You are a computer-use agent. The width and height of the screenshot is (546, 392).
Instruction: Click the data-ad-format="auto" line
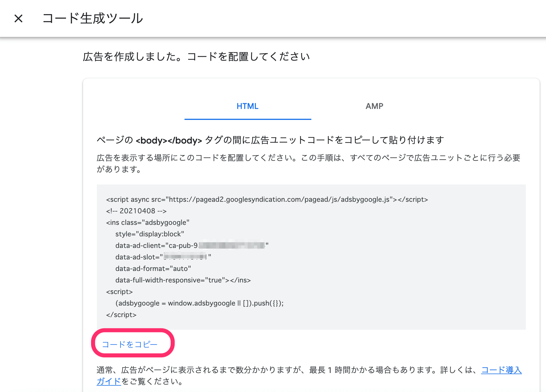[153, 268]
